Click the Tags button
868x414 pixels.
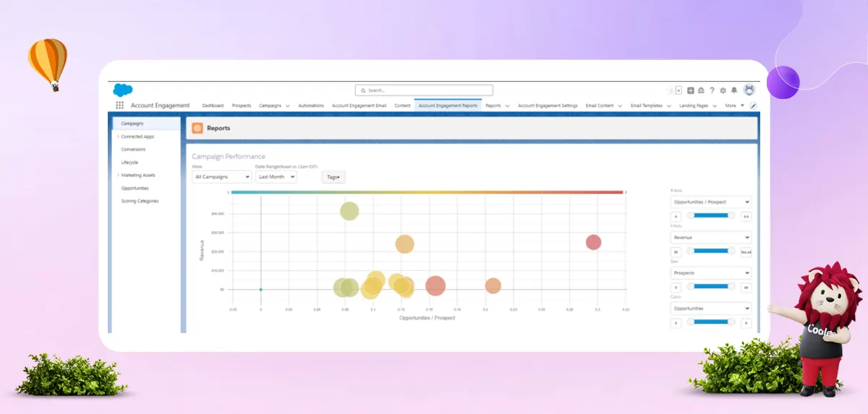[x=333, y=176]
